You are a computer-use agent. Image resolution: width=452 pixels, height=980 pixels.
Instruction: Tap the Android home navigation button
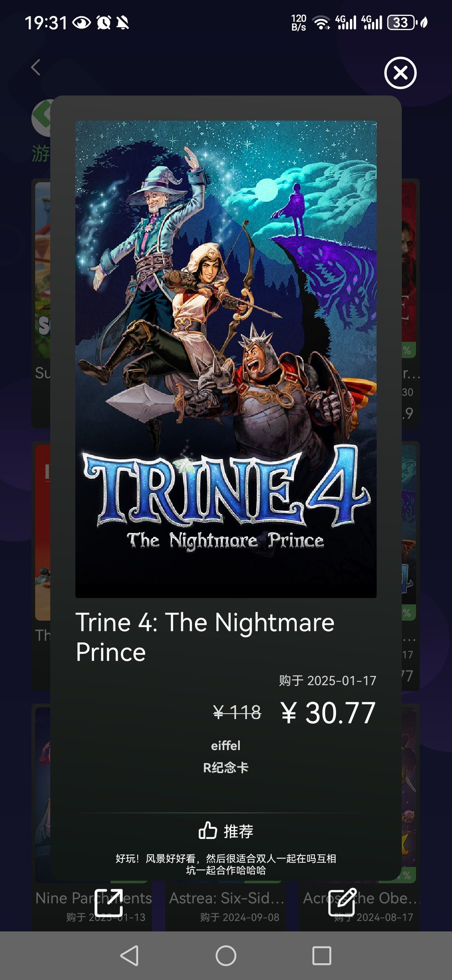226,956
